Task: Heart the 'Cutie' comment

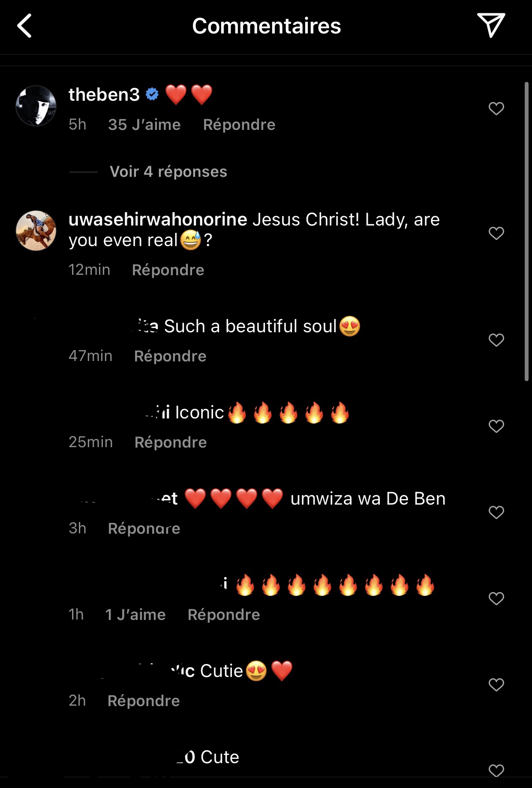Action: [496, 685]
